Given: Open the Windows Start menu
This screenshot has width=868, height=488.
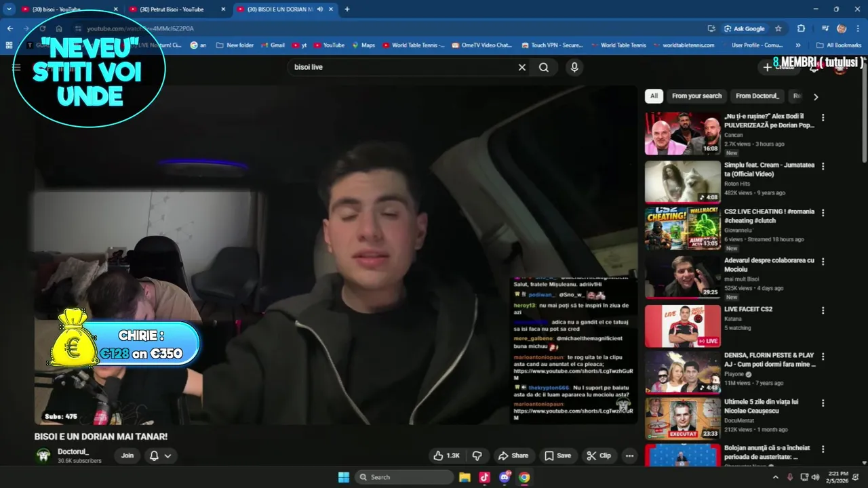Looking at the screenshot, I should pos(343,477).
